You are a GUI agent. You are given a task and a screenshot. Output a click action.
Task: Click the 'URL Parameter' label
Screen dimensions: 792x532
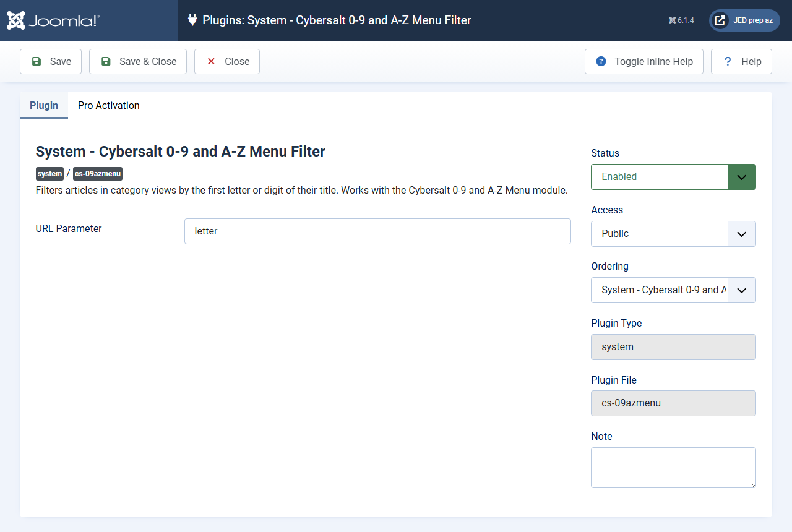coord(69,228)
